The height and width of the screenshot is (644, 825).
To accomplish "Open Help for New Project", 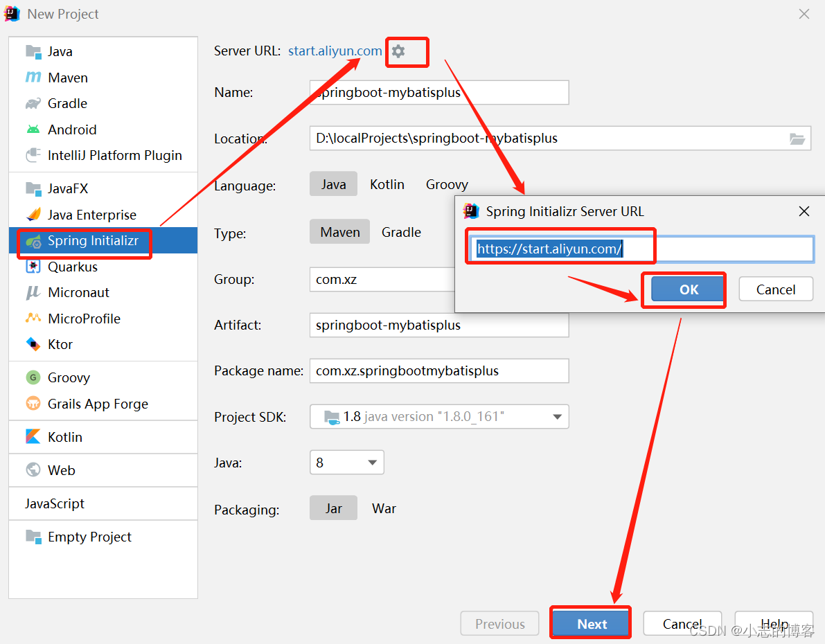I will pos(774,624).
